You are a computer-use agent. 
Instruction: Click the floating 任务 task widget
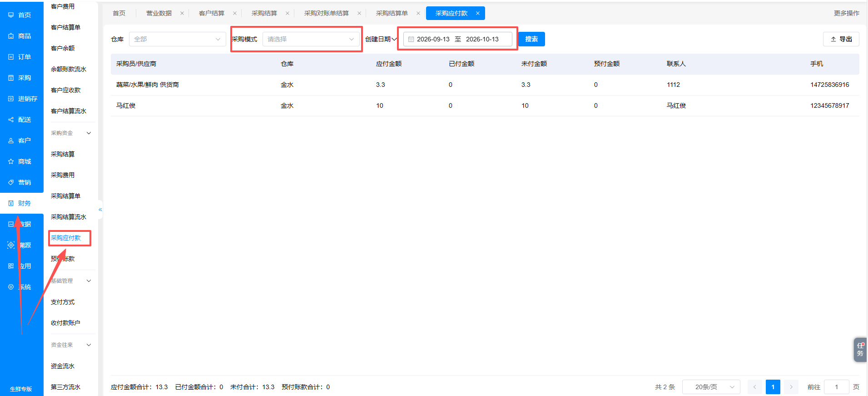coord(860,350)
